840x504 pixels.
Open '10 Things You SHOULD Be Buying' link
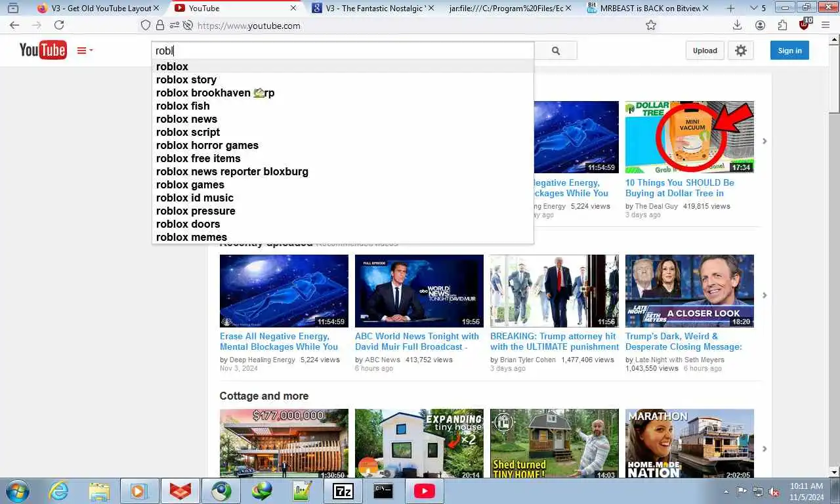[x=680, y=188]
